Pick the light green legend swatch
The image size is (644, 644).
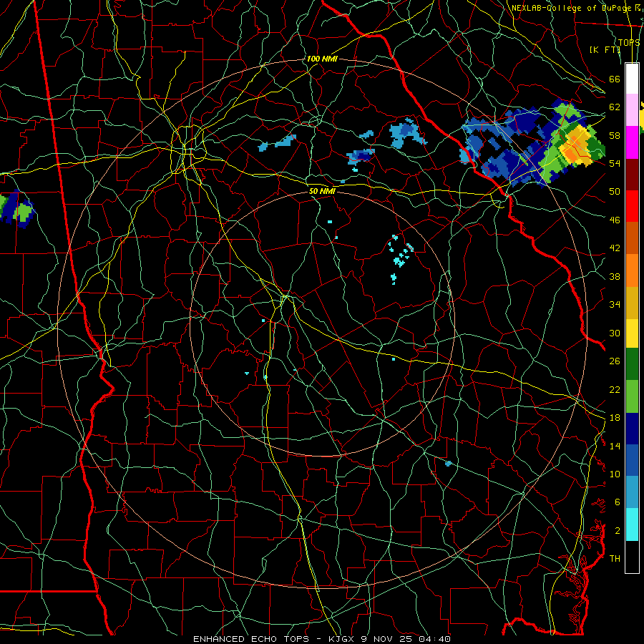632,396
